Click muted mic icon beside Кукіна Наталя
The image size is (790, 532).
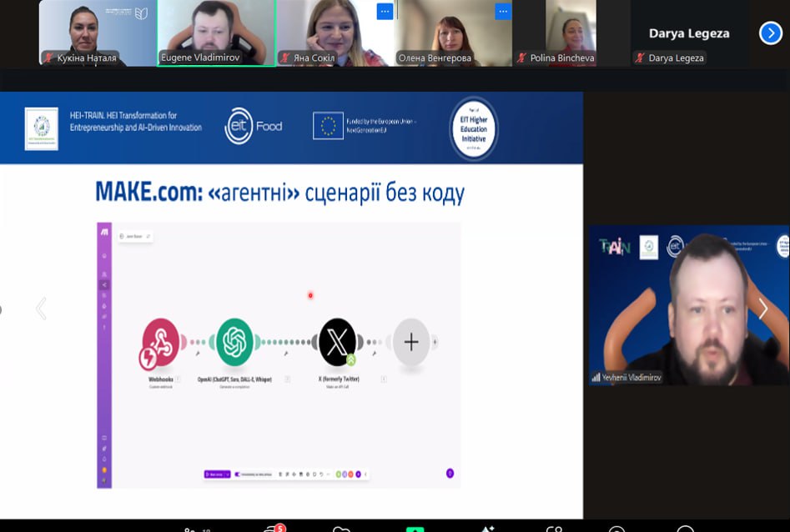click(x=48, y=58)
